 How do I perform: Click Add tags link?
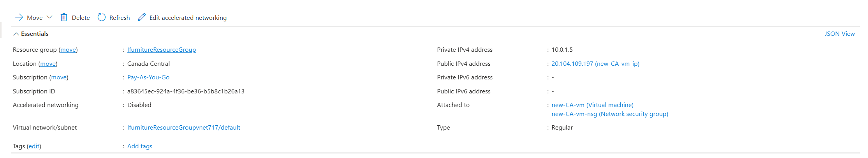140,146
